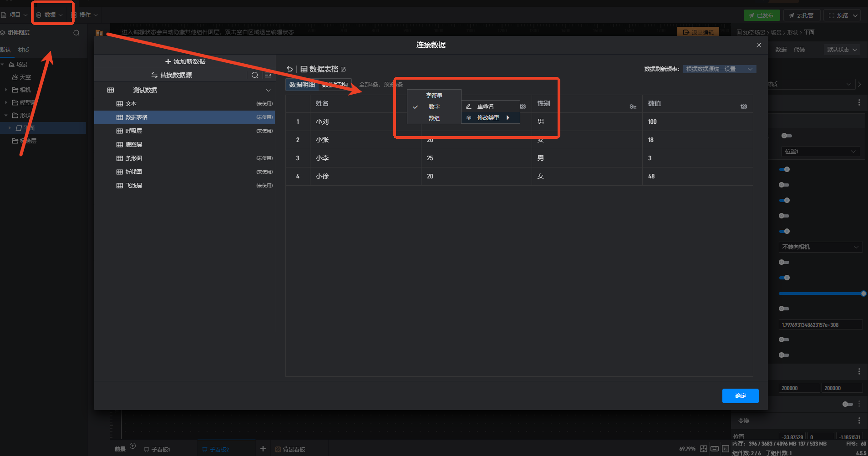
Task: Expand the 相机 tree node arrow
Action: point(6,90)
